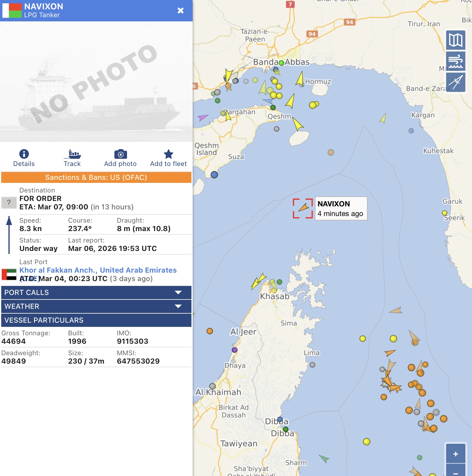The width and height of the screenshot is (472, 476).
Task: Click the Sanctions & Bans OFAC banner
Action: 96,177
